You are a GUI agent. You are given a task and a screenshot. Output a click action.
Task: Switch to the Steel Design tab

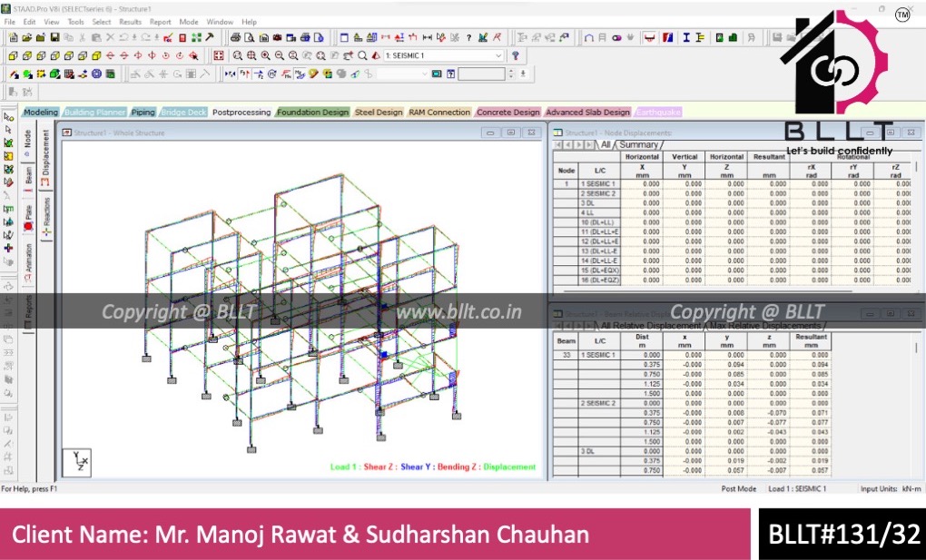[x=379, y=113]
